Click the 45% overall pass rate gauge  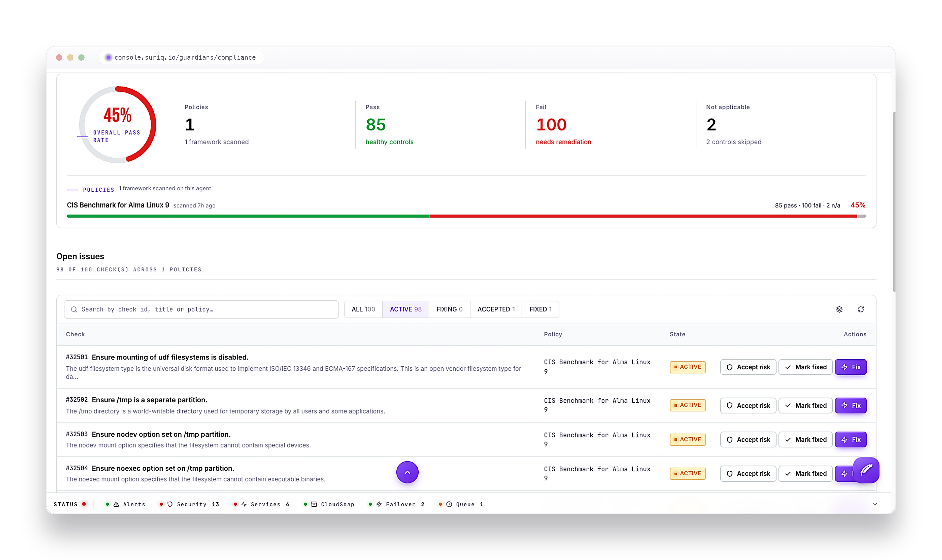117,125
